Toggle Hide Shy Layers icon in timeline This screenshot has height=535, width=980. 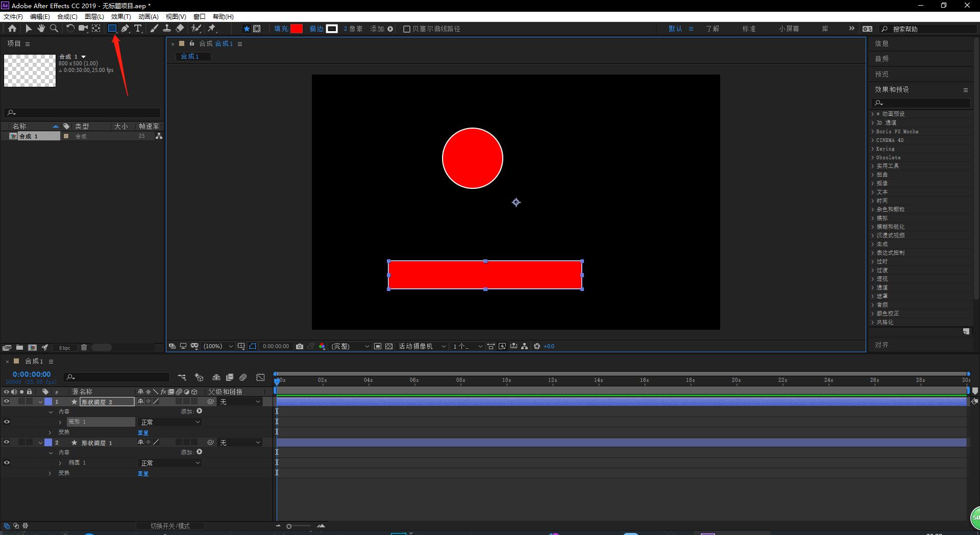216,377
